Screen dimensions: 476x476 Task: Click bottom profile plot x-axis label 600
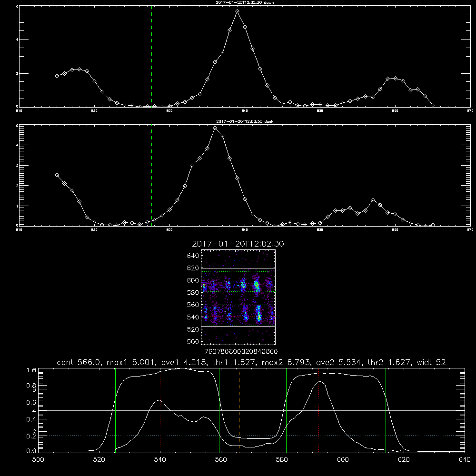(x=343, y=460)
